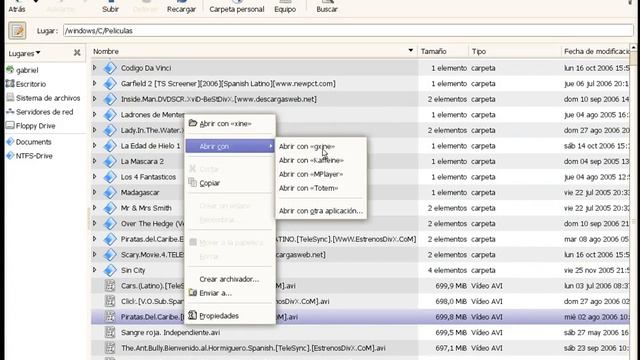640x360 pixels.
Task: Expand the Ladrones de Mentes folder
Action: pyautogui.click(x=95, y=114)
